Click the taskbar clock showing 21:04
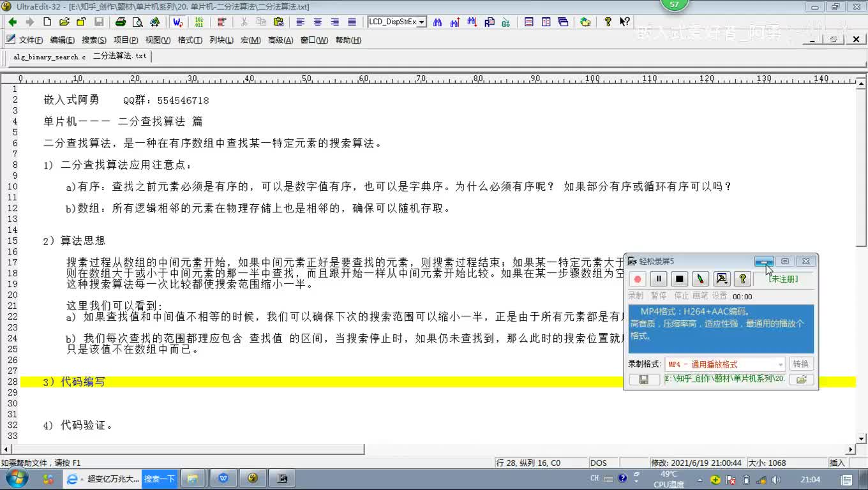Image resolution: width=868 pixels, height=490 pixels. coord(810,479)
